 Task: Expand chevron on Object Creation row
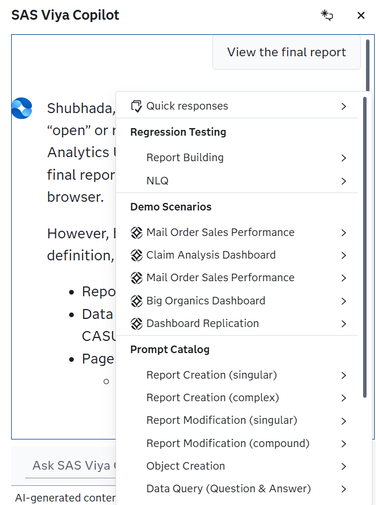[344, 466]
